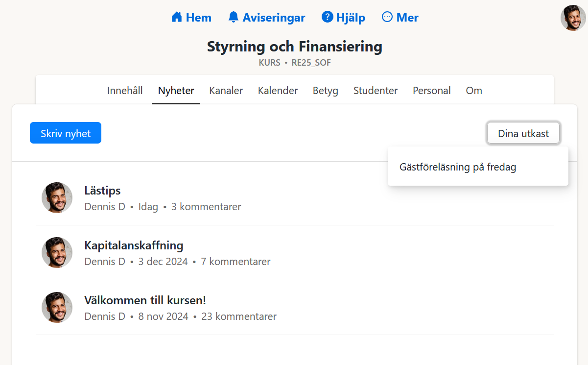
Task: Switch to the Innehåll tab
Action: 125,90
